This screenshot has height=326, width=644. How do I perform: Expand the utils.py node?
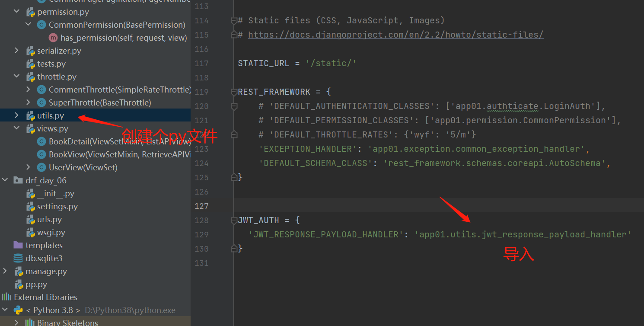point(17,115)
